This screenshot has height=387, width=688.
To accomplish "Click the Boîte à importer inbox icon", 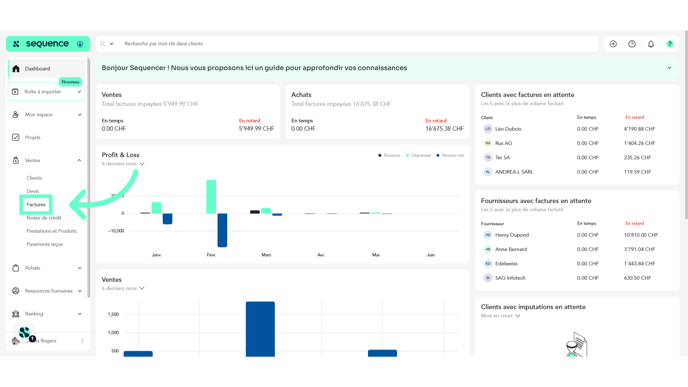I will 15,92.
